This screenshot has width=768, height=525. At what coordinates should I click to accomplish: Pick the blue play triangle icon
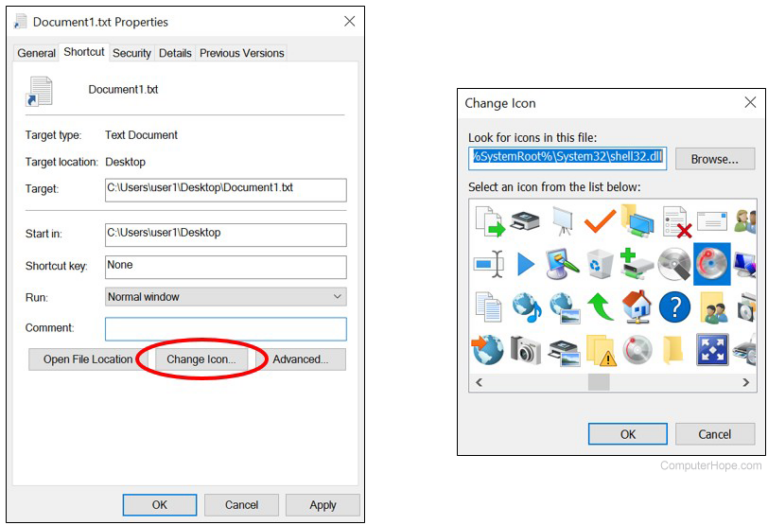[526, 264]
